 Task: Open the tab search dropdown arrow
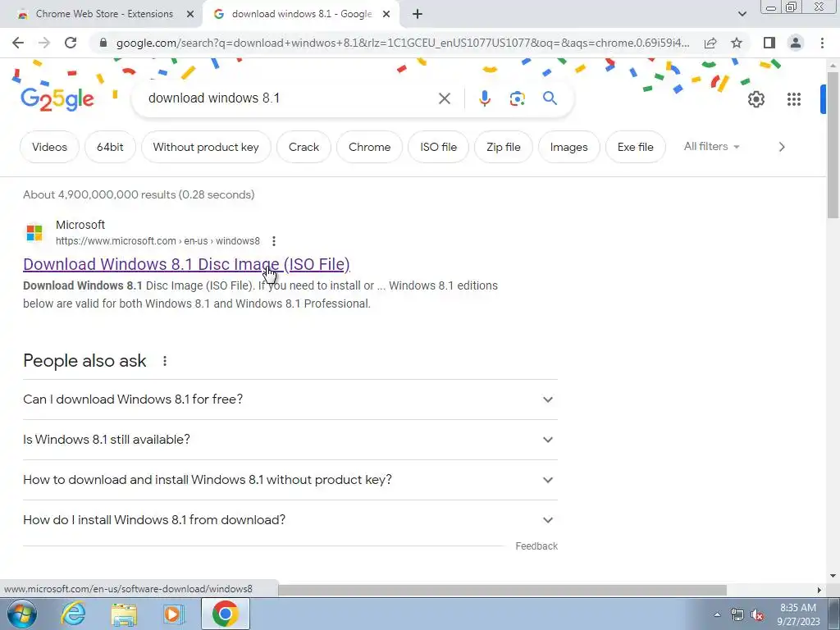742,14
